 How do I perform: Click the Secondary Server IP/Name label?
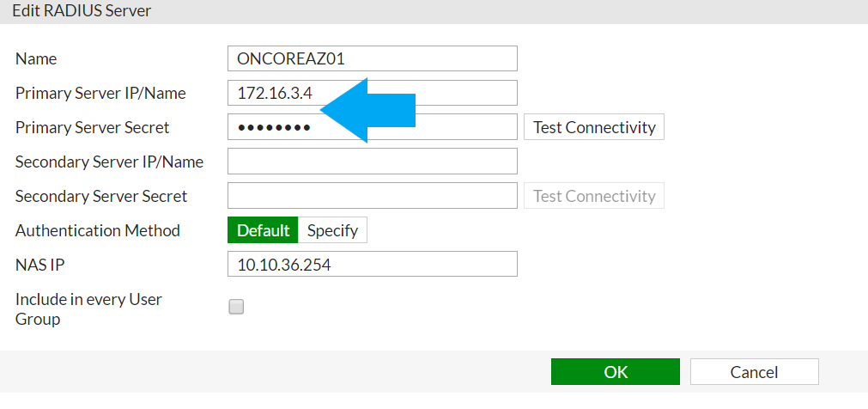click(x=109, y=162)
